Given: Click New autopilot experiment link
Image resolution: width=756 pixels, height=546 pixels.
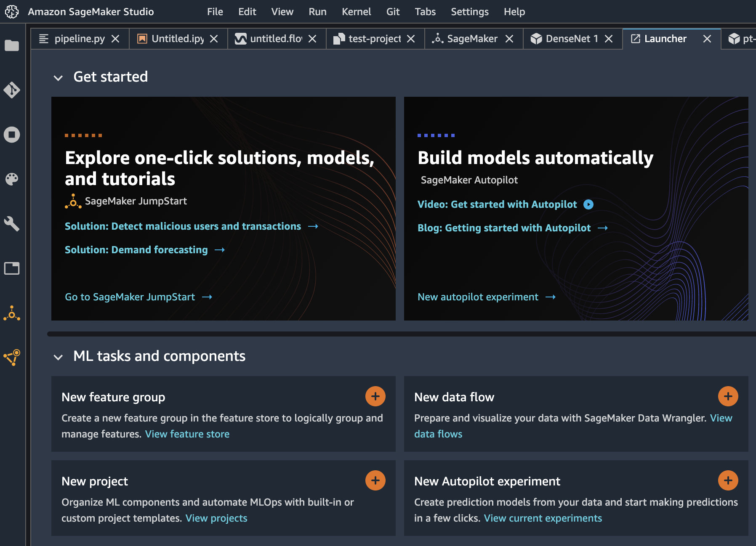Looking at the screenshot, I should pyautogui.click(x=486, y=297).
